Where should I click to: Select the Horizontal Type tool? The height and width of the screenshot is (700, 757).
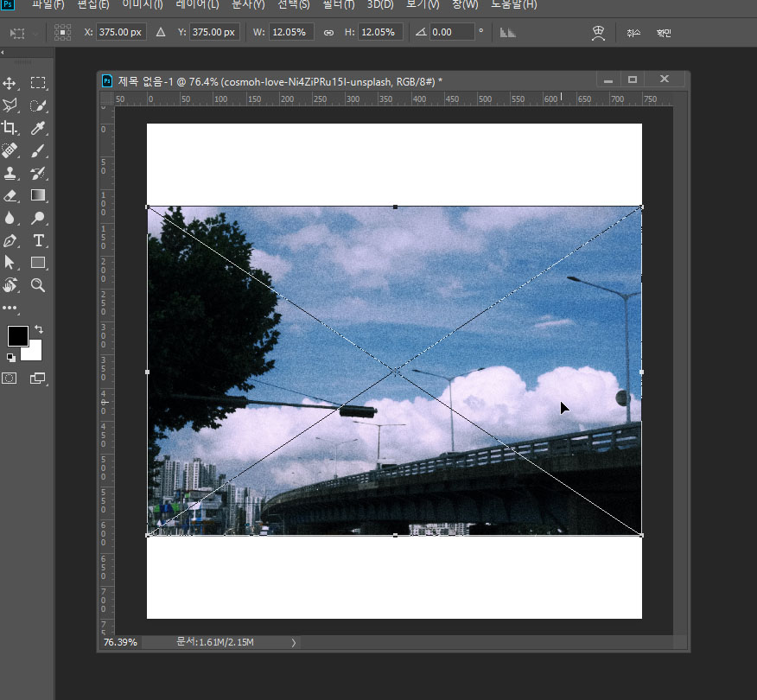pos(38,240)
